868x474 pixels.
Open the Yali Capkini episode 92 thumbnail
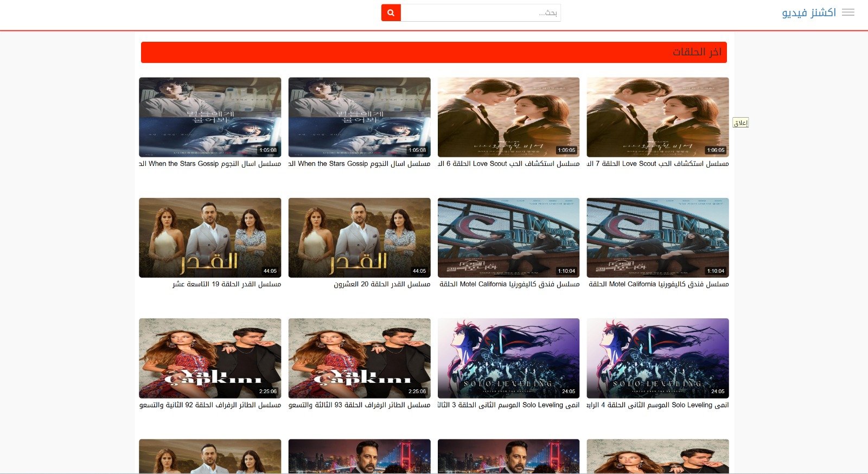coord(210,358)
